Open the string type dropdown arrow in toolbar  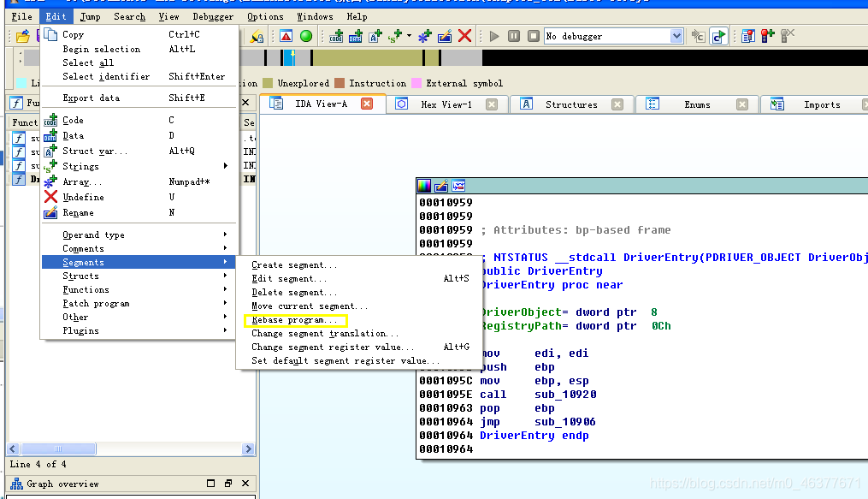[x=409, y=36]
